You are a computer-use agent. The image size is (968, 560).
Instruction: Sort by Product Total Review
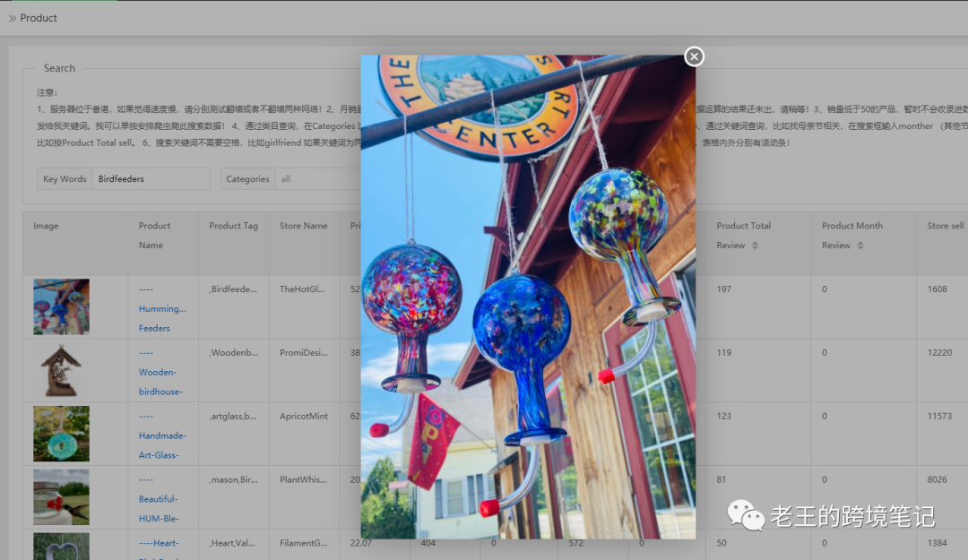pos(755,246)
